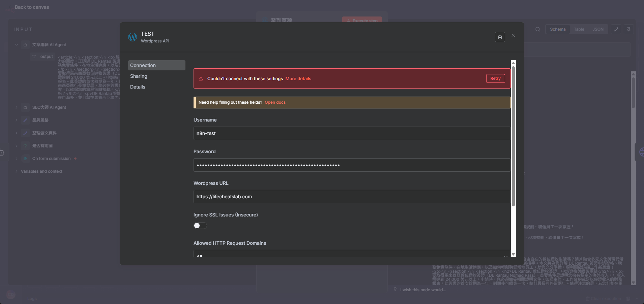This screenshot has height=304, width=644.
Task: Click the Retry button
Action: (495, 78)
